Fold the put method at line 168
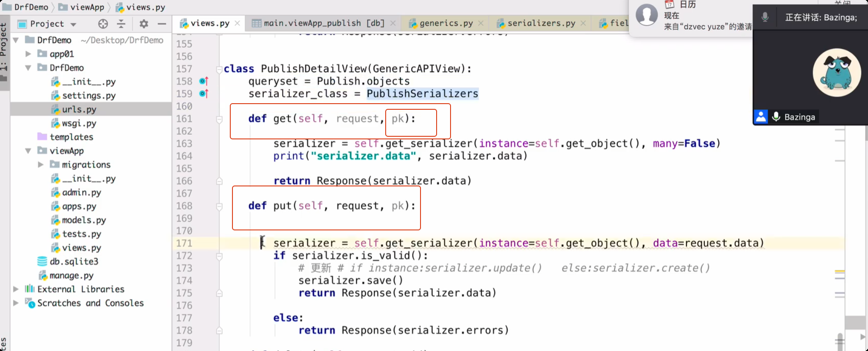This screenshot has height=351, width=868. 219,206
